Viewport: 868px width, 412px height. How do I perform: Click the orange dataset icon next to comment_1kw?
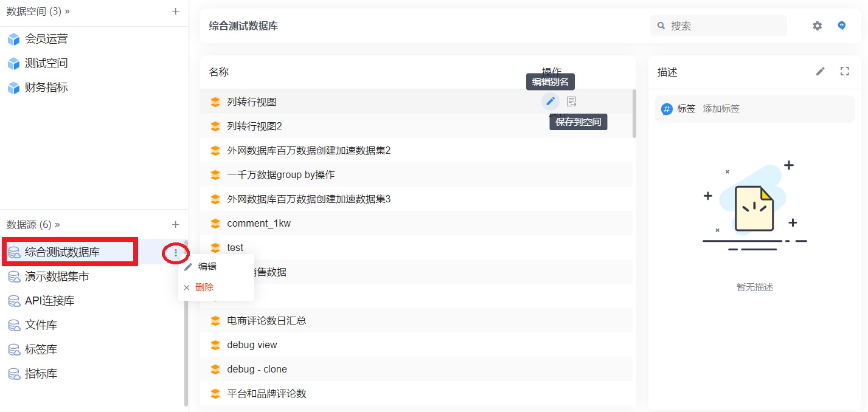[215, 223]
